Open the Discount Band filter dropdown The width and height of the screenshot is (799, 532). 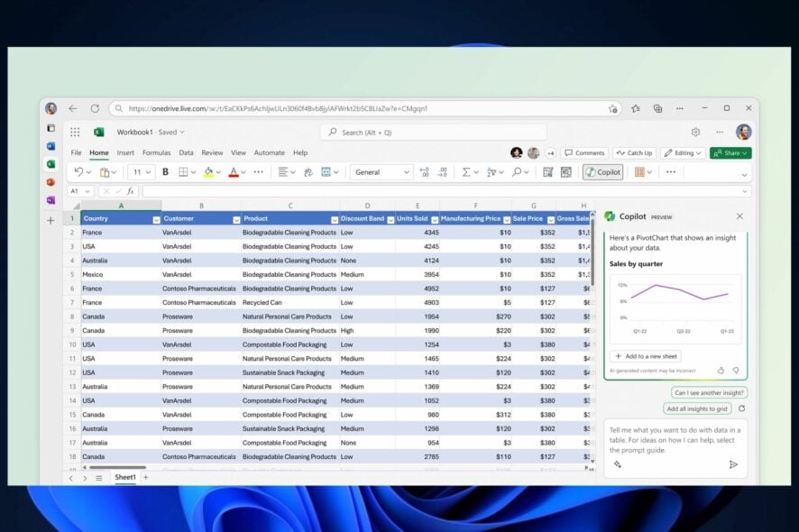[390, 220]
